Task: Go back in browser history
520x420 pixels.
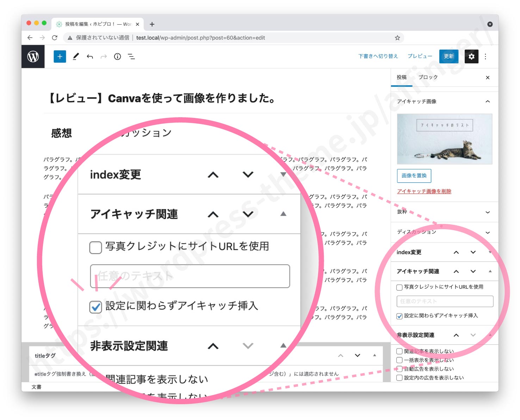Action: [x=30, y=38]
